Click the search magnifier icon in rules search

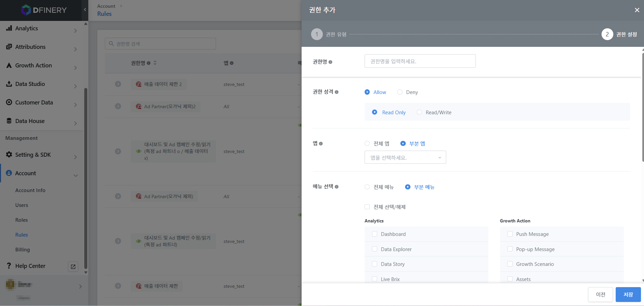112,44
